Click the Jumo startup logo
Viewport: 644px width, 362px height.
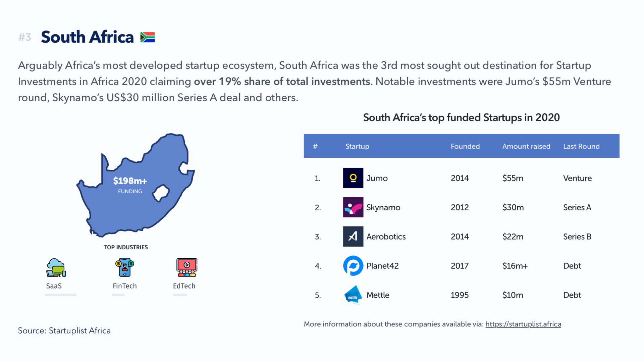353,178
